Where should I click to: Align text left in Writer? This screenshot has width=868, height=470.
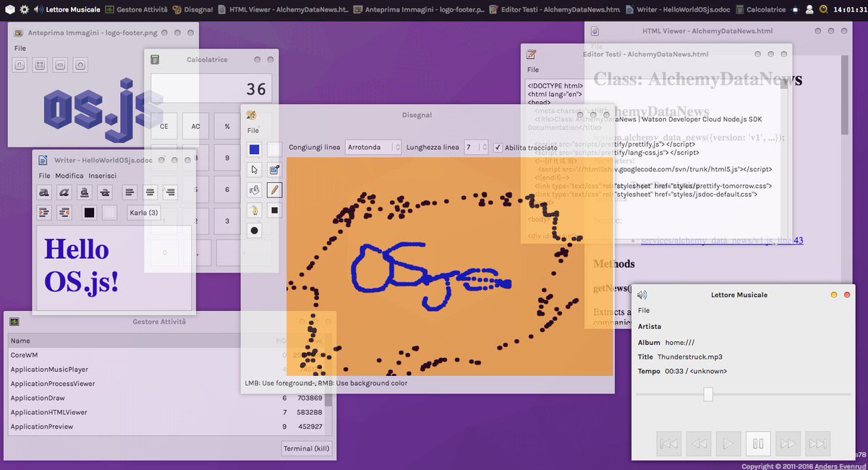[x=129, y=192]
